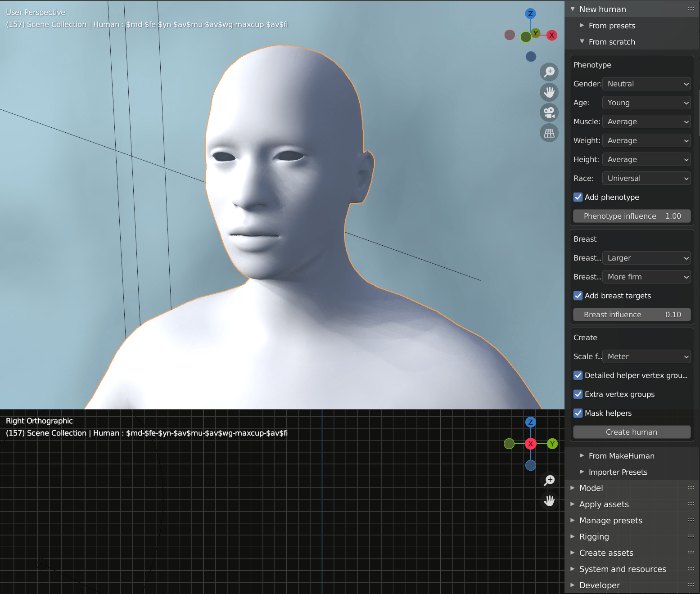Click the Phenotype influence slider

pos(632,216)
